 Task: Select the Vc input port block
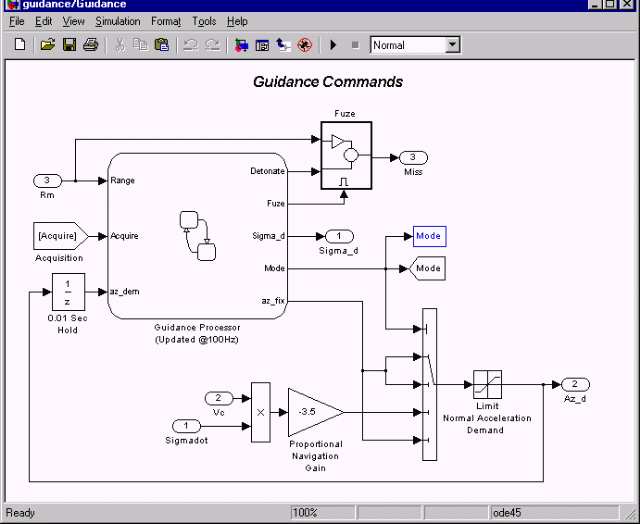click(x=219, y=398)
